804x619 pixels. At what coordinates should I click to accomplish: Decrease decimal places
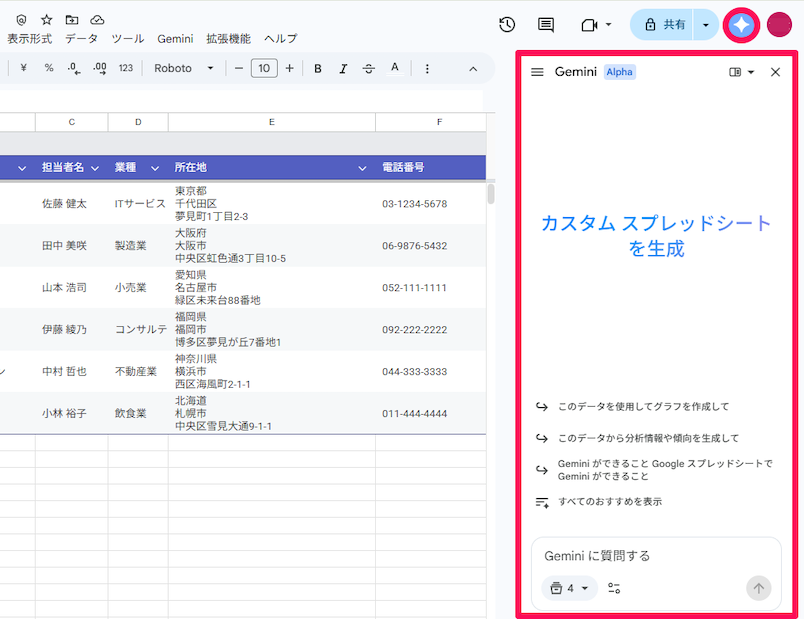tap(74, 68)
